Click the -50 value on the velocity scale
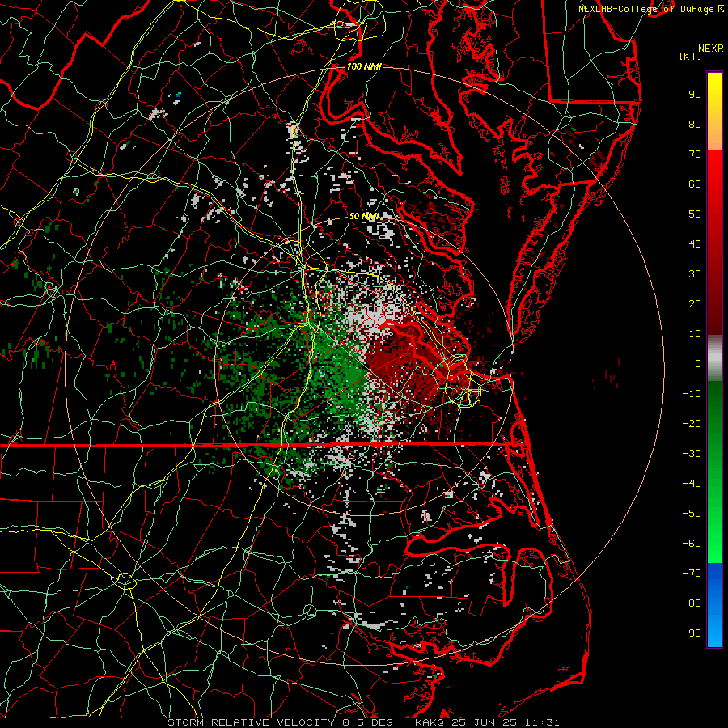728x728 pixels. pyautogui.click(x=692, y=514)
